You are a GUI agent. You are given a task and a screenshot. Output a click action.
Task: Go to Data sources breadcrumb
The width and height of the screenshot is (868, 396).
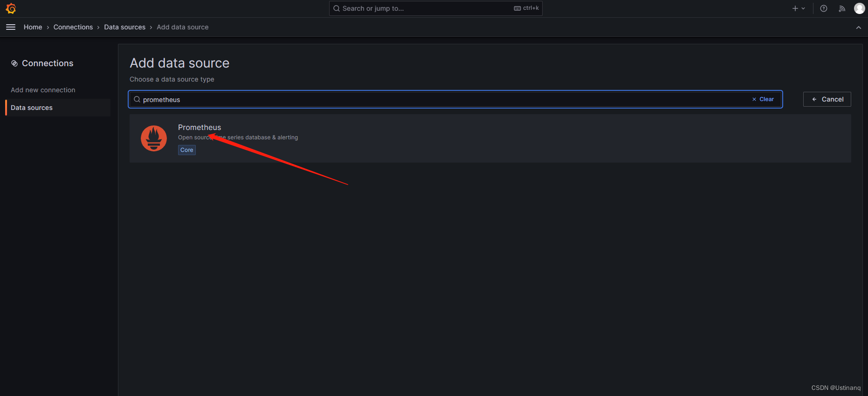[124, 27]
